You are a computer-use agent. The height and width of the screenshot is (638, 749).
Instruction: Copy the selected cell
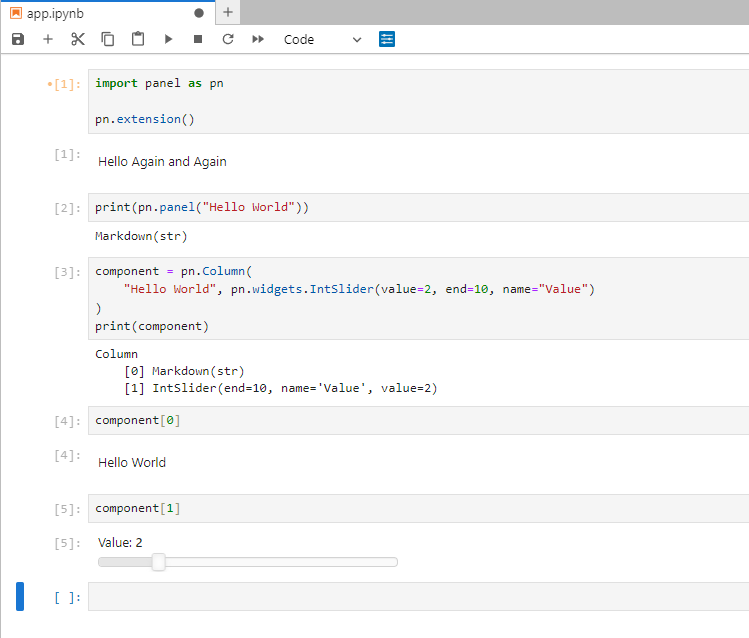(108, 39)
